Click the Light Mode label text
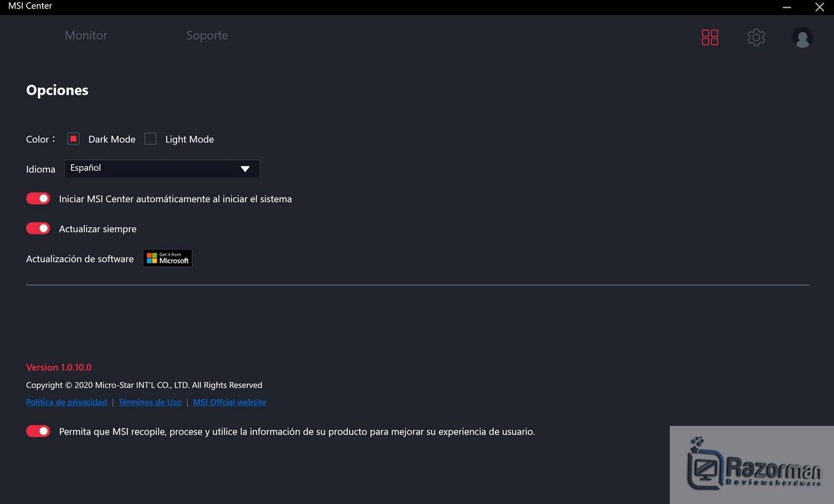Viewport: 834px width, 504px height. click(x=190, y=139)
